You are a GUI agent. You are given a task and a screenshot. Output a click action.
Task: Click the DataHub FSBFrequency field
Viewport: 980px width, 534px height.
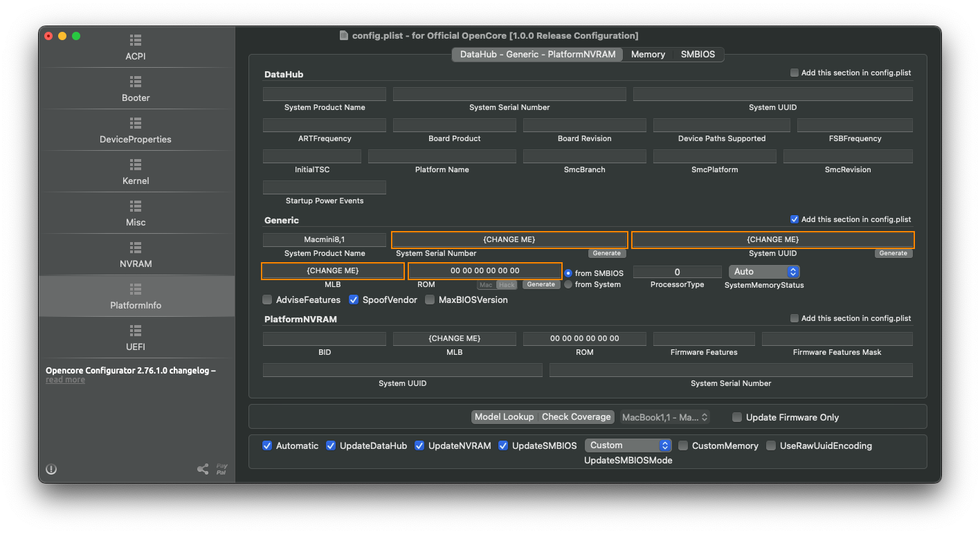pos(855,125)
